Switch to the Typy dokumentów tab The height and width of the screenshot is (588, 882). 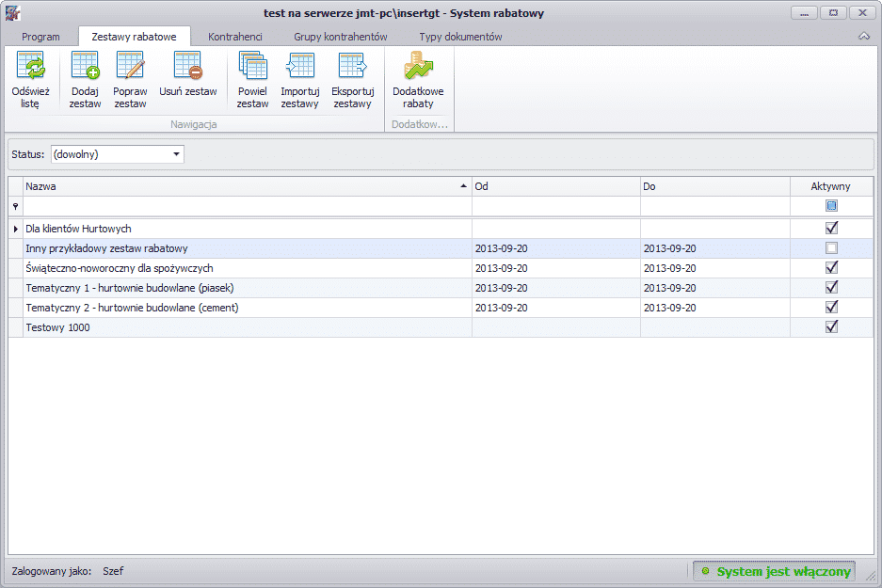[x=460, y=37]
